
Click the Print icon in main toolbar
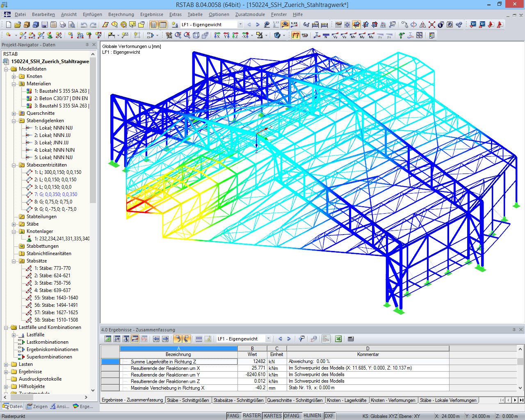point(63,25)
